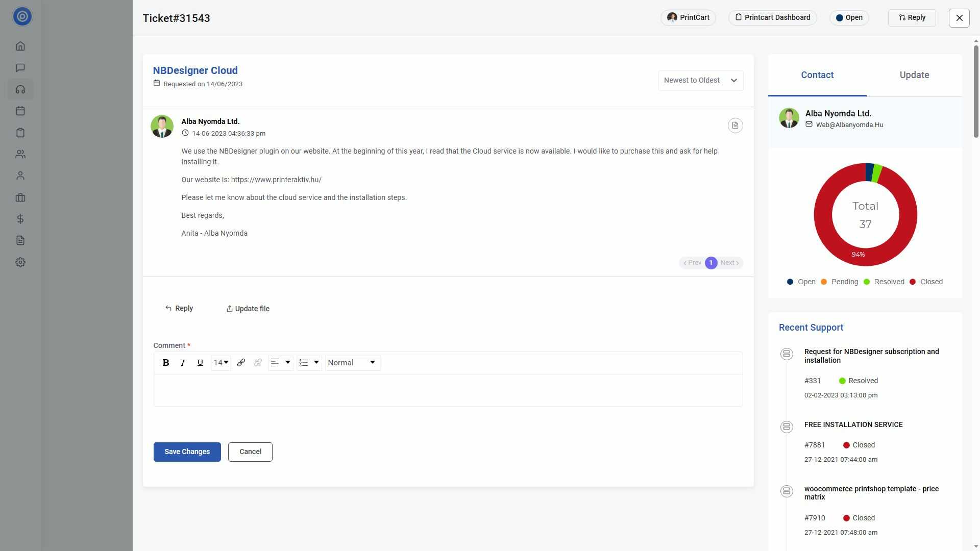Expand the Newest to Oldest sort dropdown
980x551 pixels.
(x=700, y=81)
